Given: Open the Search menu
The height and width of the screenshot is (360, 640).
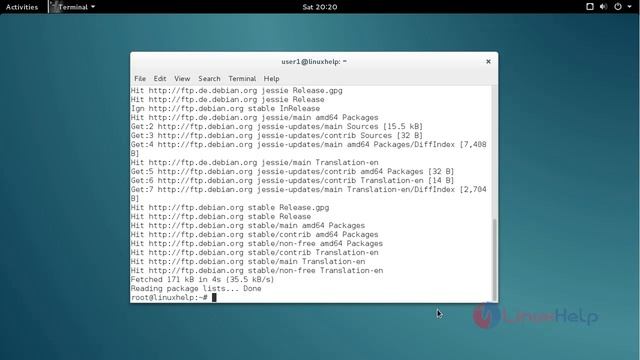Looking at the screenshot, I should (209, 78).
